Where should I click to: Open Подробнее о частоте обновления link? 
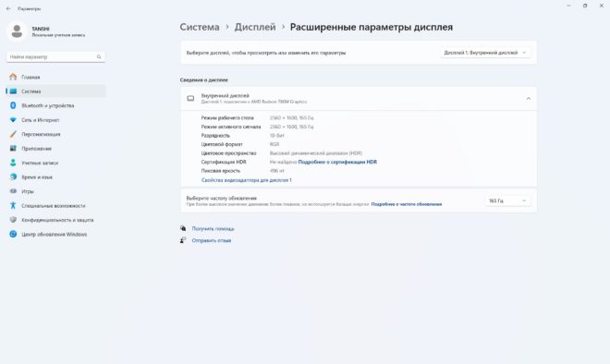pos(407,204)
